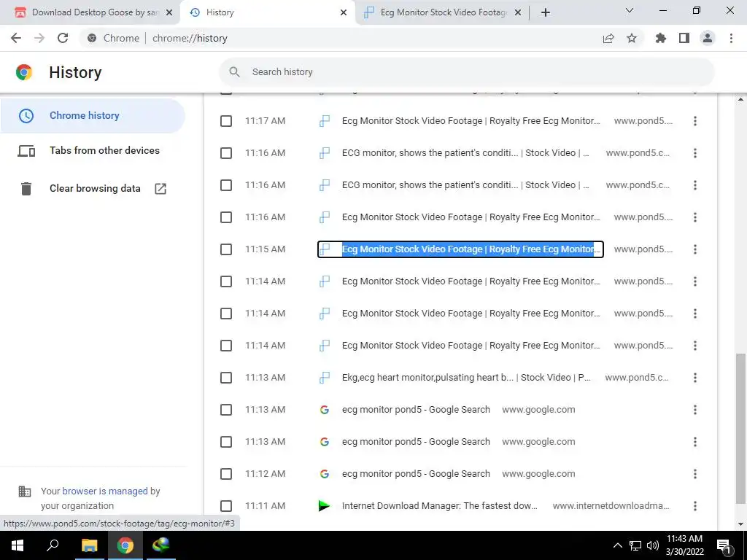The image size is (747, 560).
Task: Open the 11:17 AM Ecg Monitor Stock Video Footage link
Action: pyautogui.click(x=471, y=121)
